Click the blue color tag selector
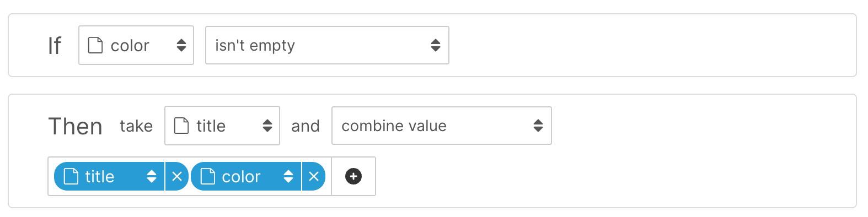 246,176
